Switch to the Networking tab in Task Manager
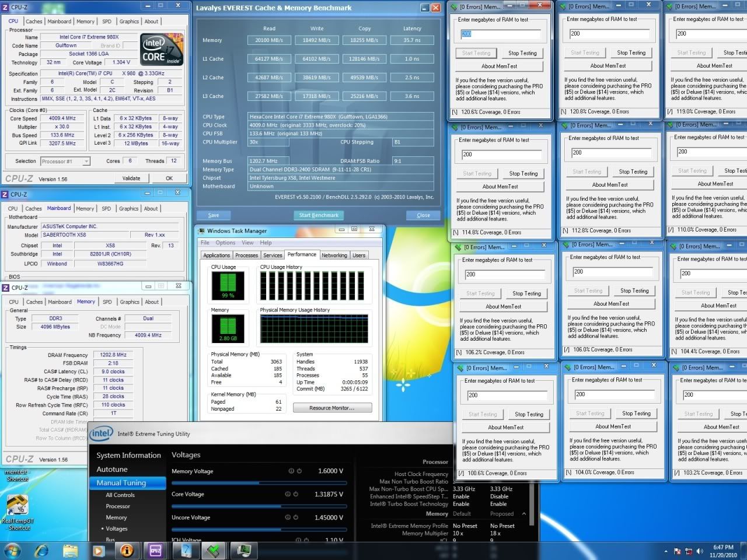The image size is (747, 560). [x=334, y=256]
